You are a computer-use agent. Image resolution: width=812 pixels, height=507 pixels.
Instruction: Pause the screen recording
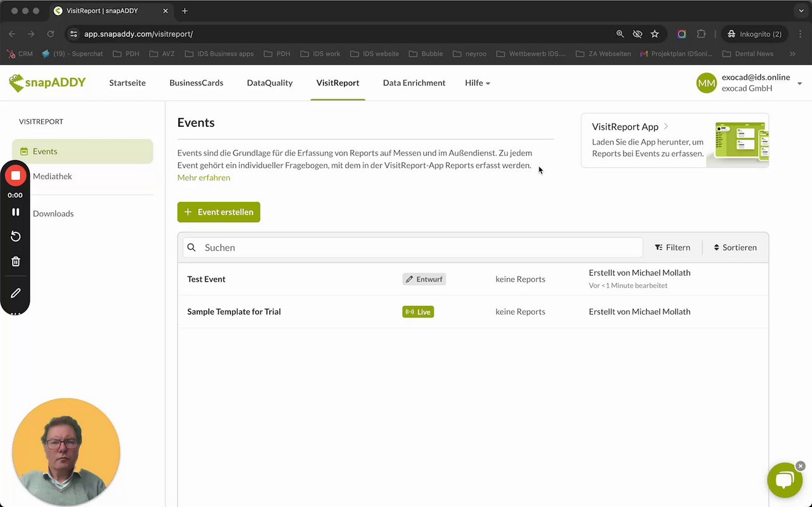[x=16, y=212]
